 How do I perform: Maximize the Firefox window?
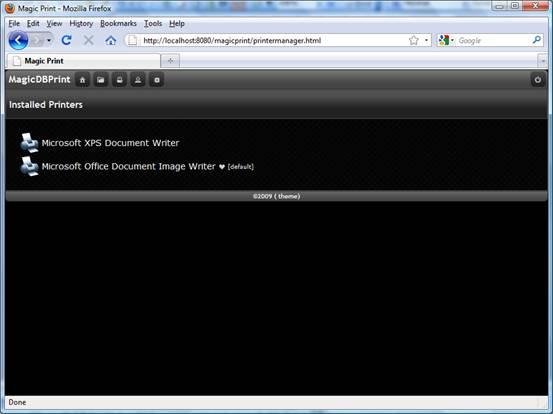click(x=515, y=6)
